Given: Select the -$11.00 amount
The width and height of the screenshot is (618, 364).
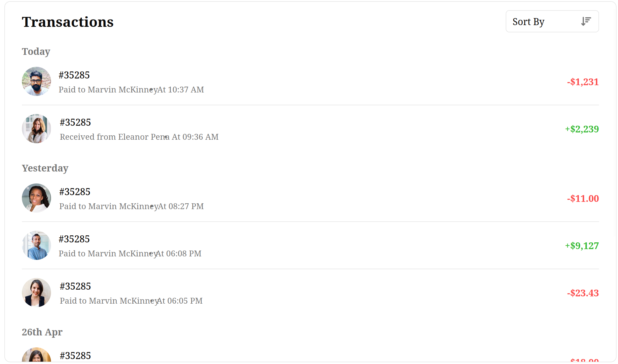Looking at the screenshot, I should click(x=583, y=199).
